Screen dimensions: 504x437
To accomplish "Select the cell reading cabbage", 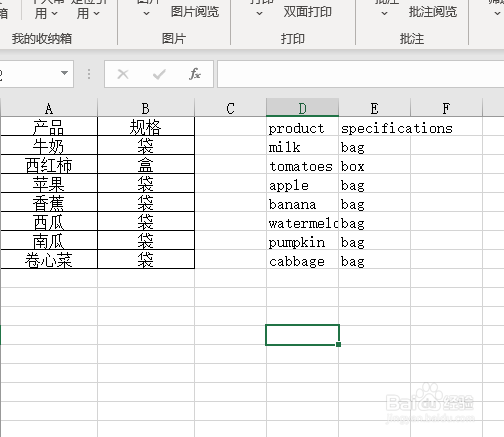I will (x=302, y=259).
